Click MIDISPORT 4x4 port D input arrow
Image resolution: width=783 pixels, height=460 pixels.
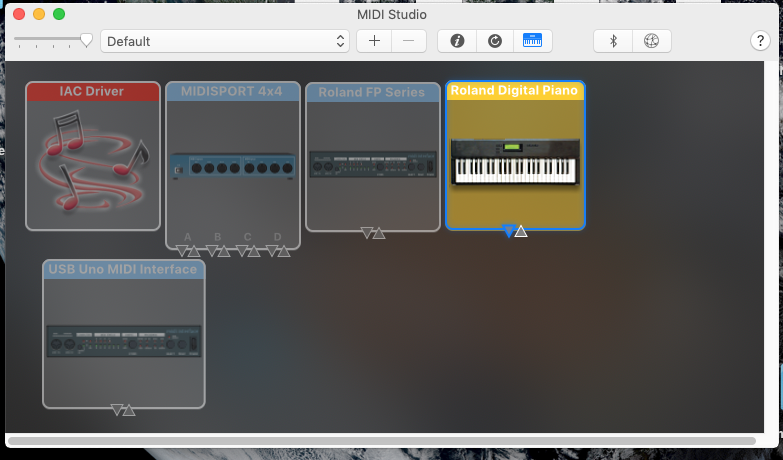click(272, 251)
